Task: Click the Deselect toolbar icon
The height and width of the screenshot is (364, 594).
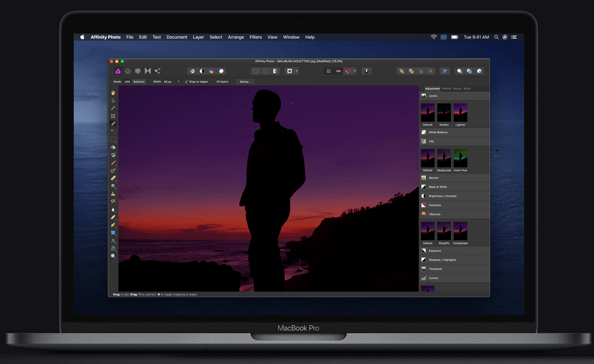Action: [266, 71]
